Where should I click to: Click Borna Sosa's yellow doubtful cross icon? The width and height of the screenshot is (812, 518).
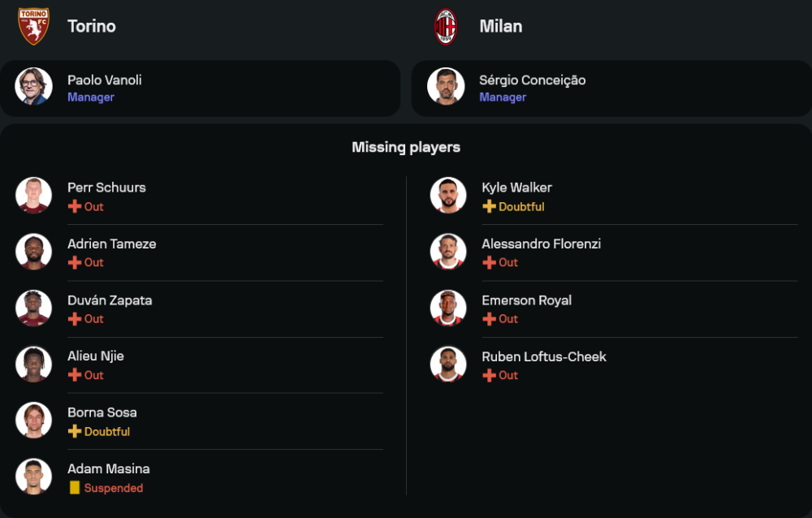[75, 432]
